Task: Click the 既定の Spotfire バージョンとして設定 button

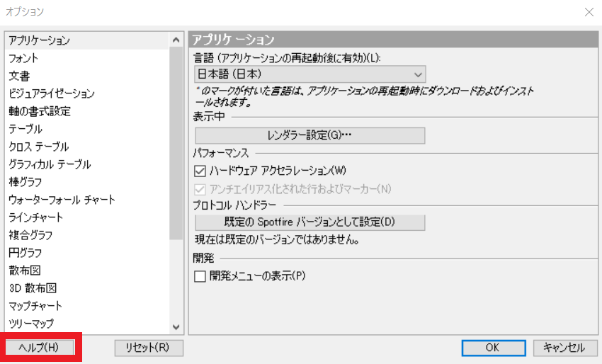Action: [x=310, y=222]
